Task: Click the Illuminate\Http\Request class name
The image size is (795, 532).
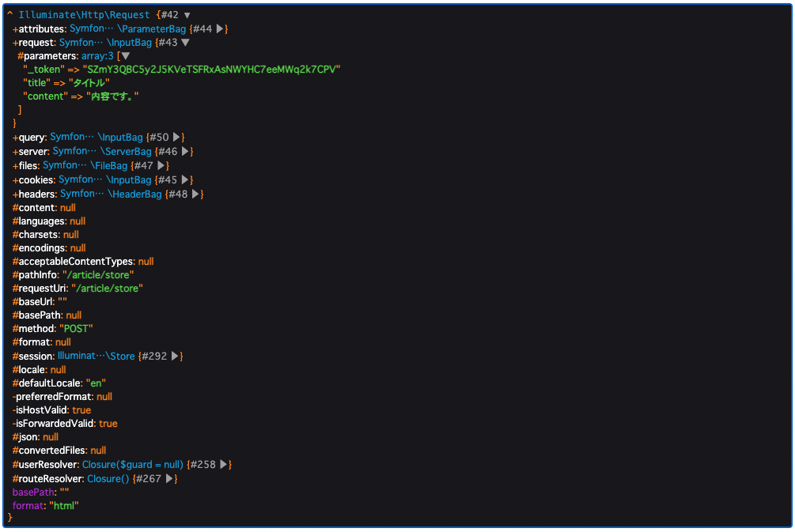Action: (x=84, y=15)
